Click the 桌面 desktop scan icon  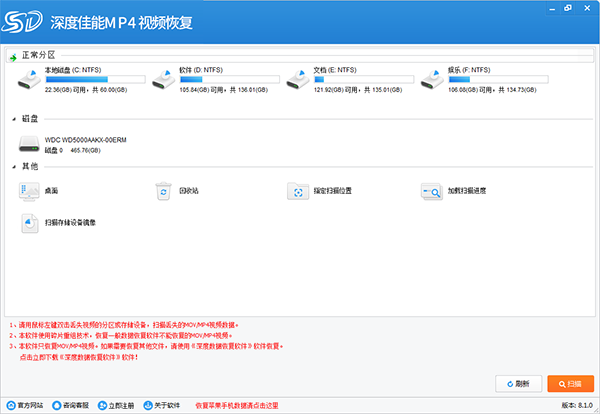pyautogui.click(x=28, y=190)
